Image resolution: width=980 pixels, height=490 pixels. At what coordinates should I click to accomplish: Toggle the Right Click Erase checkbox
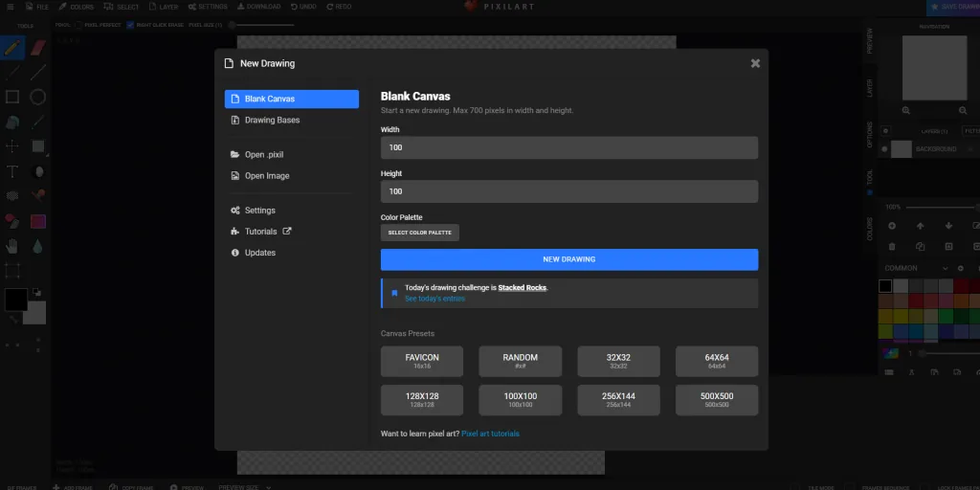click(x=130, y=25)
